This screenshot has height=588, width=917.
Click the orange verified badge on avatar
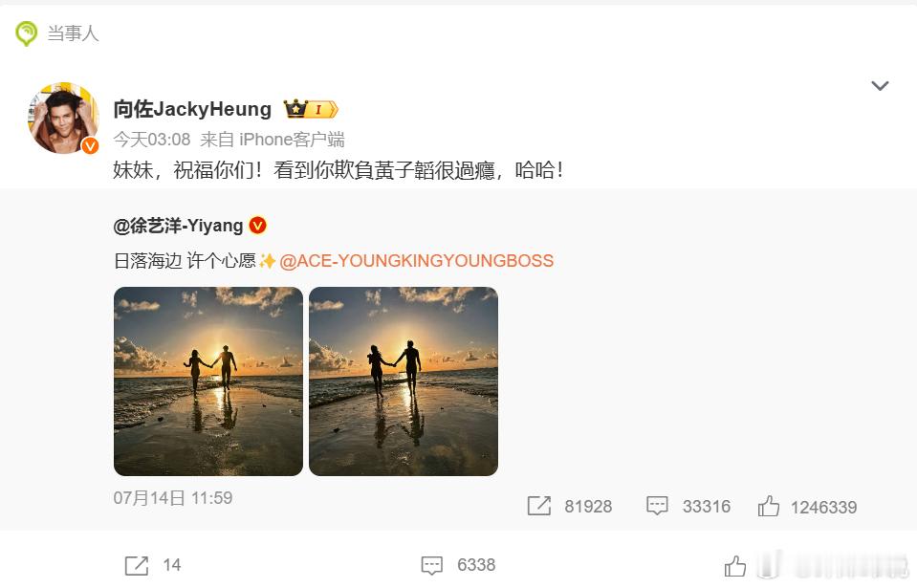click(x=90, y=145)
